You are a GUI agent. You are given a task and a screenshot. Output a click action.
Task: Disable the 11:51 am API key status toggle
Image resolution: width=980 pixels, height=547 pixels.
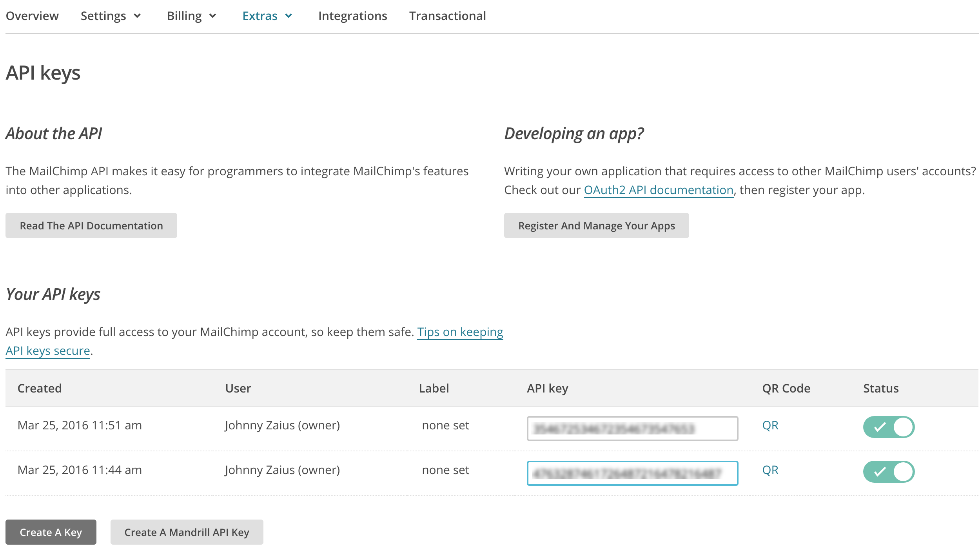(889, 427)
